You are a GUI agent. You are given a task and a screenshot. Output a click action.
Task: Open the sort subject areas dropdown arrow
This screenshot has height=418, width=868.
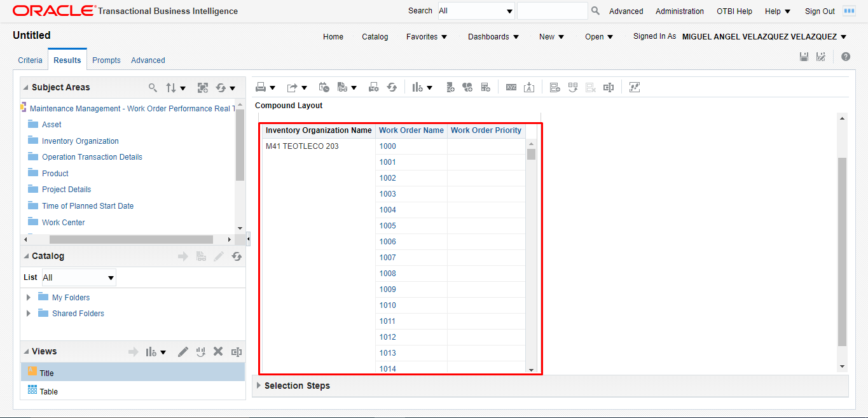click(x=183, y=88)
